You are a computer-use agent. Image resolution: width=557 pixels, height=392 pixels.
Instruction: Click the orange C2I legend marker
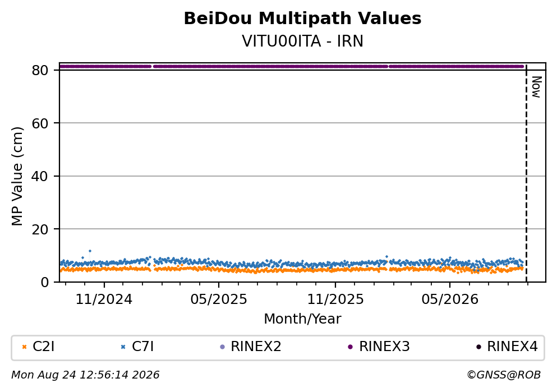tap(25, 347)
